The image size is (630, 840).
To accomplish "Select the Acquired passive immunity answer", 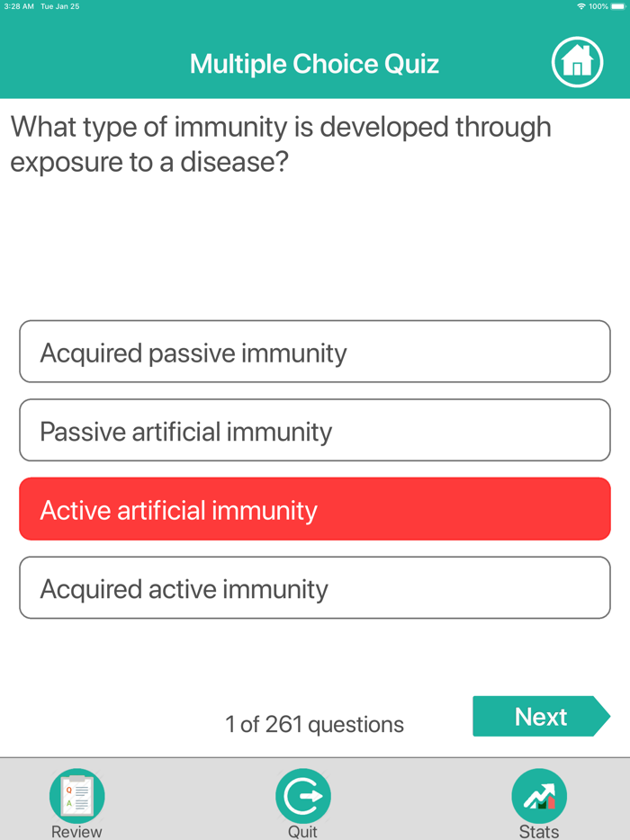I will (314, 352).
